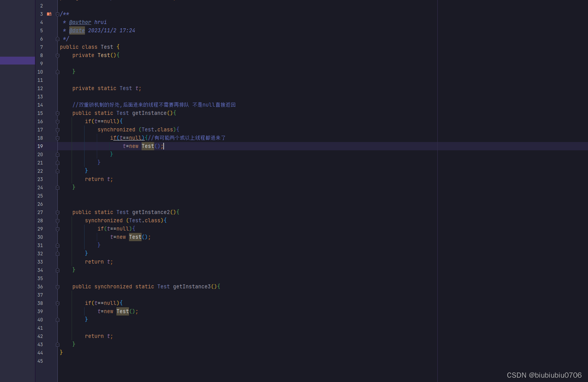
Task: Click line number 45 in the gutter
Action: coord(40,361)
